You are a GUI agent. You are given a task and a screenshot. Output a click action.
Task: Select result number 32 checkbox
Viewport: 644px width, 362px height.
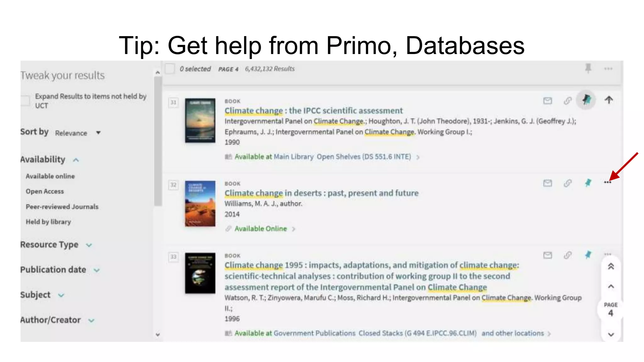coord(173,185)
